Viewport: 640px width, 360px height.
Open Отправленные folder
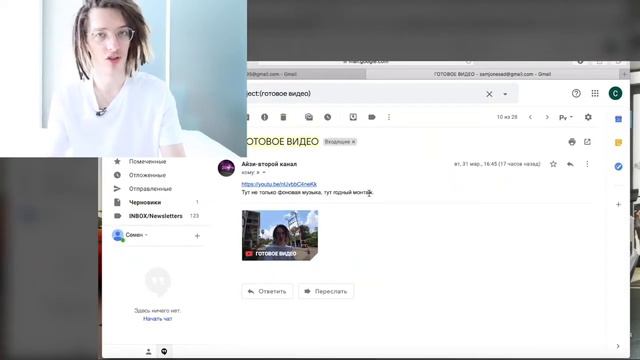pos(150,189)
